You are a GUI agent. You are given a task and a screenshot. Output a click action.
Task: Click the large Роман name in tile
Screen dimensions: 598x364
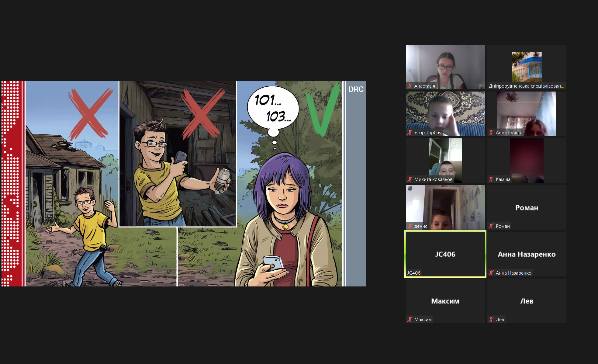tap(527, 208)
